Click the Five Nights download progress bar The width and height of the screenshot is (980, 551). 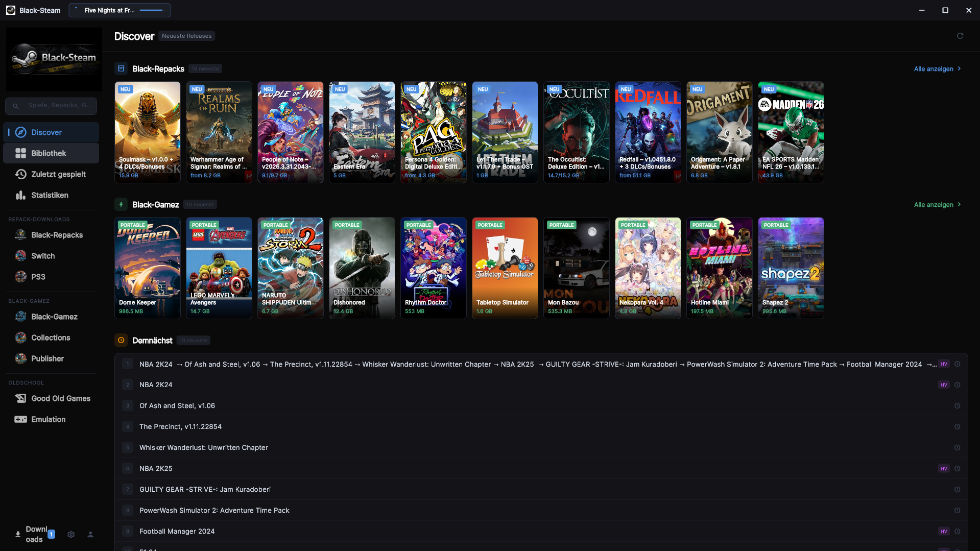151,10
